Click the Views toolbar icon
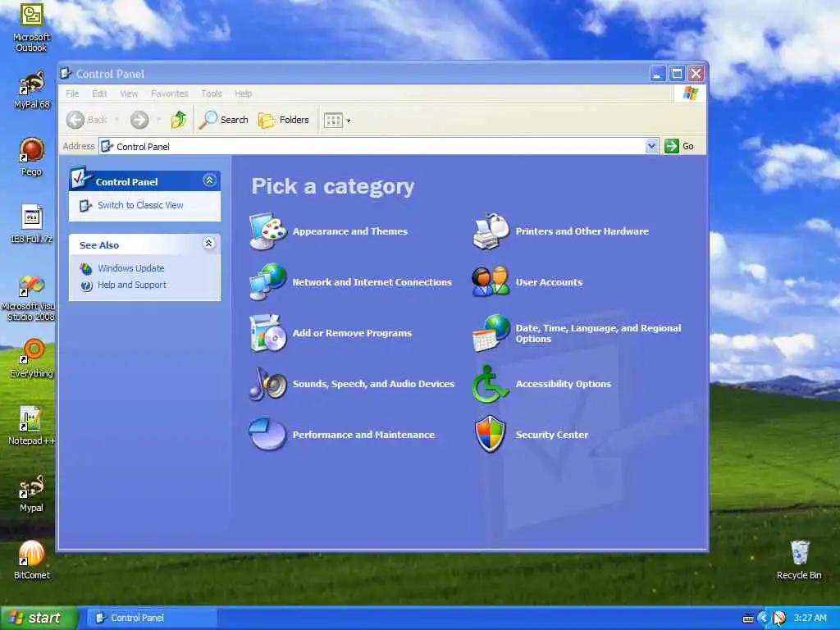Screen dimensions: 840x630 333,120
